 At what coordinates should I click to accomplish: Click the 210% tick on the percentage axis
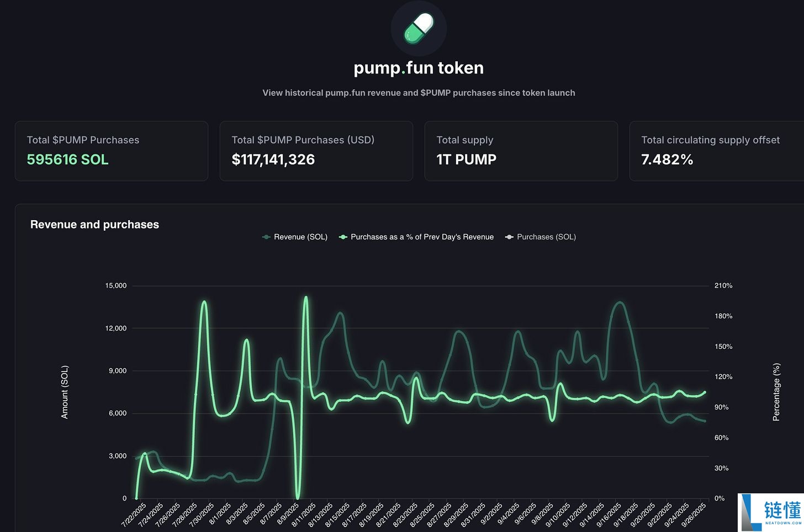723,286
